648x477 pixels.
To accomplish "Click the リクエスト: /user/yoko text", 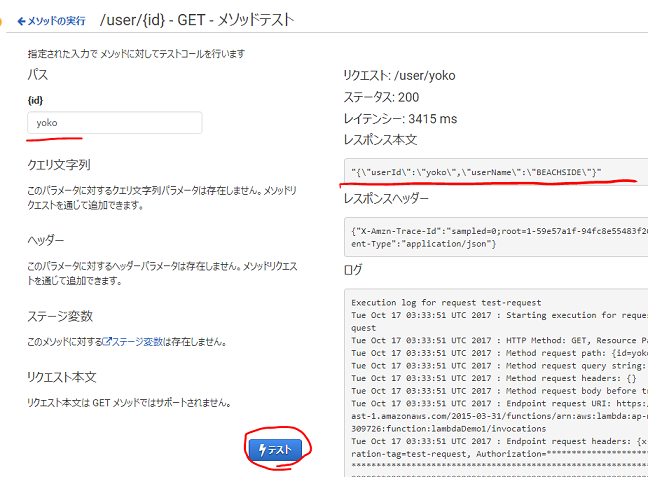I will (400, 76).
